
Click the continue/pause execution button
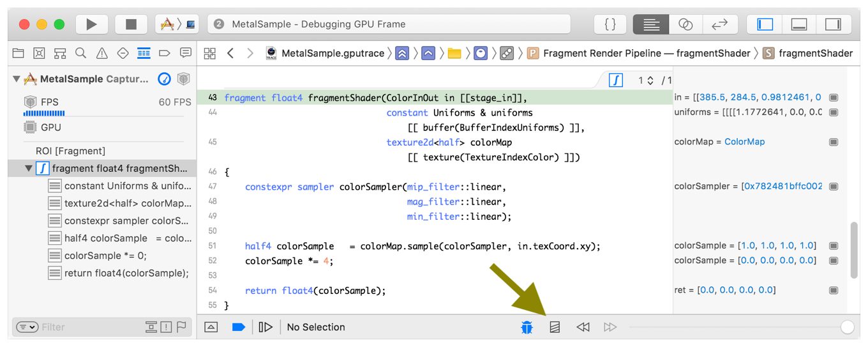tap(266, 327)
